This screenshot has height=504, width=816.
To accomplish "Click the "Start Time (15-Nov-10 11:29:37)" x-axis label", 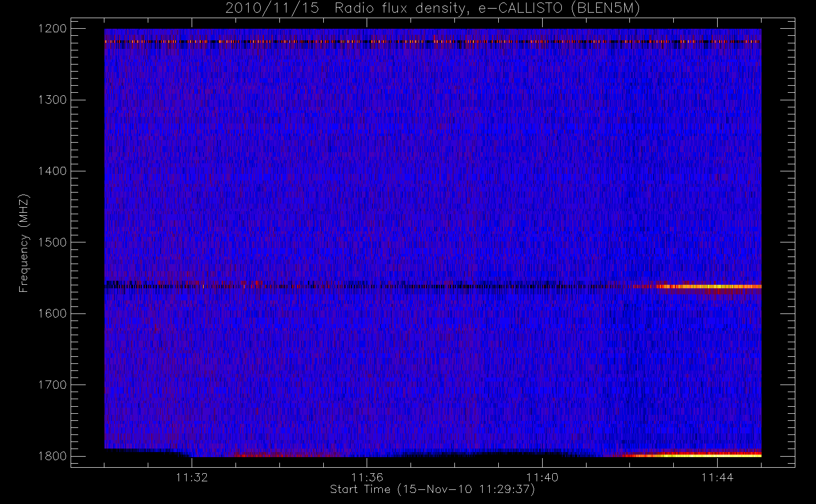I will point(432,489).
